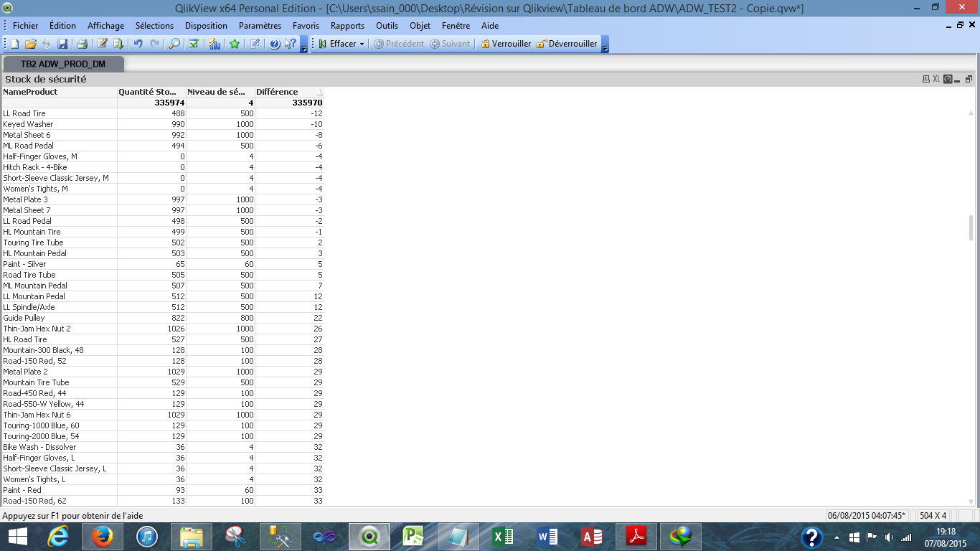Undo the last layout change
980x551 pixels.
pyautogui.click(x=138, y=44)
